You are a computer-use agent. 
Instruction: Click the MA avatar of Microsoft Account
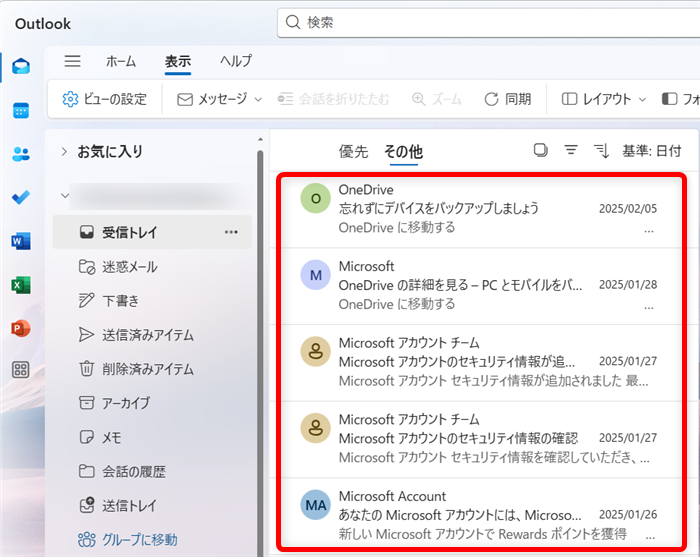coord(316,505)
